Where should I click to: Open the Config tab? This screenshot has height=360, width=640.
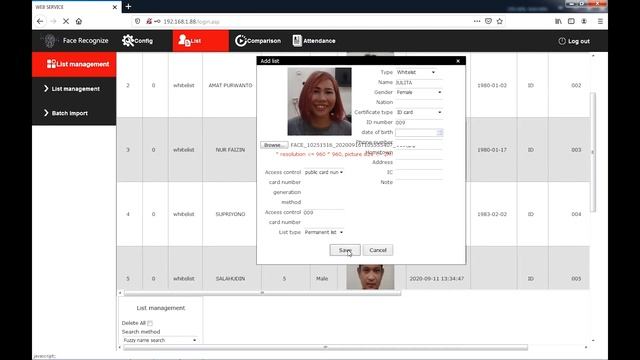point(138,41)
